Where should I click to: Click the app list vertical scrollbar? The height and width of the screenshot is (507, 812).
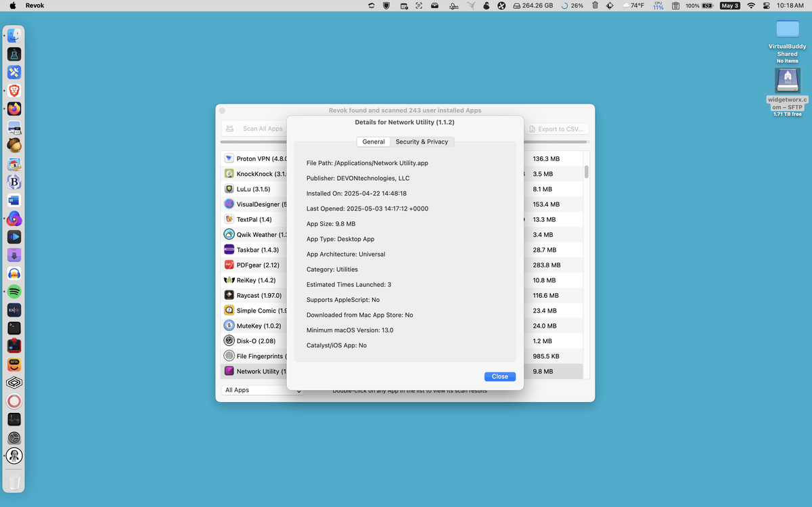[x=587, y=171]
